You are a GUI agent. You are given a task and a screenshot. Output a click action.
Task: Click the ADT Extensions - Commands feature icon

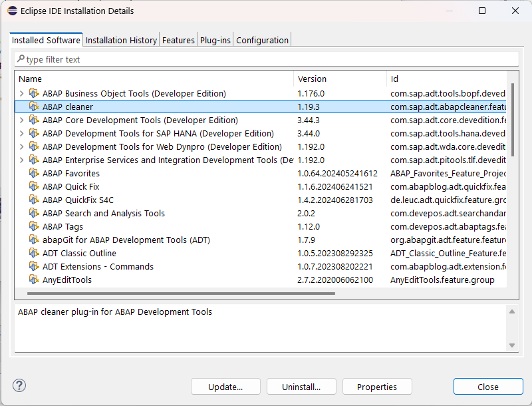tap(34, 266)
